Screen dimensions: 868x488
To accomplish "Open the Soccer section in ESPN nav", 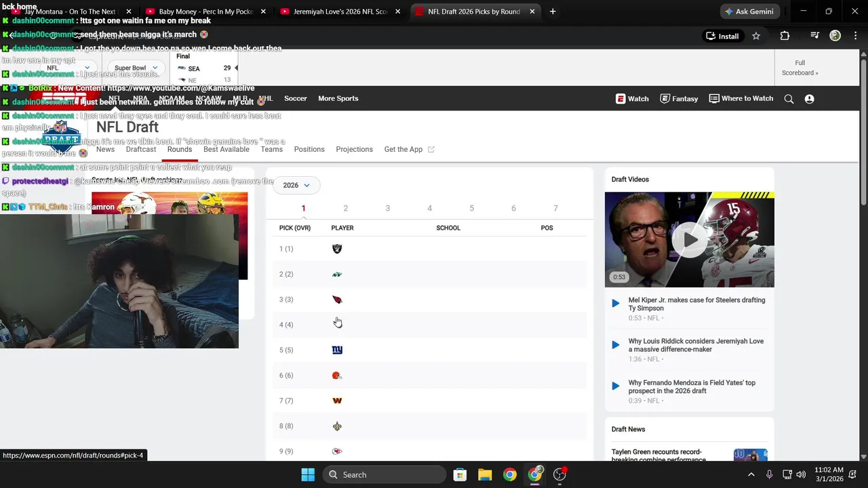I will click(x=296, y=98).
